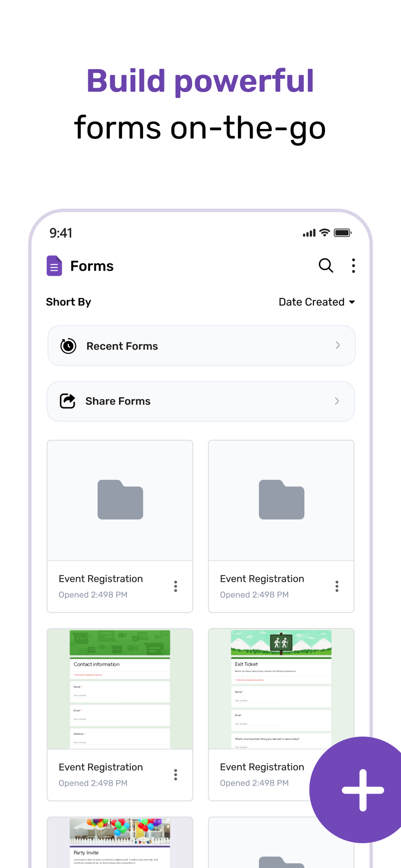Open the second gray folder thumbnail

click(281, 500)
